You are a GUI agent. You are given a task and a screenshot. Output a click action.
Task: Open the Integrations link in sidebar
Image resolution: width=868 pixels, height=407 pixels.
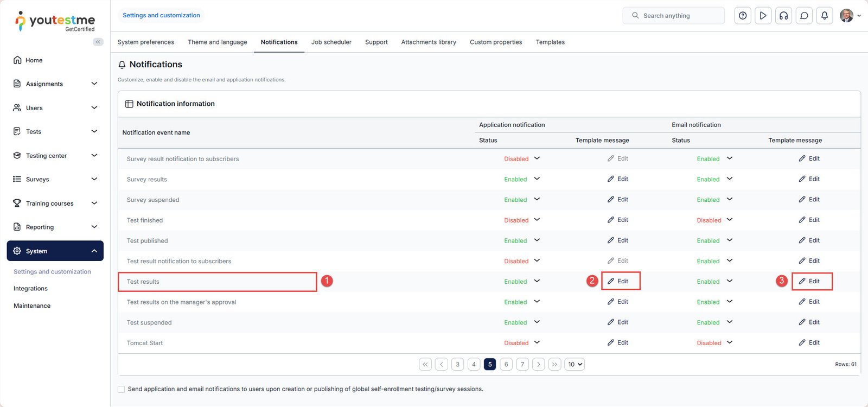(x=30, y=289)
